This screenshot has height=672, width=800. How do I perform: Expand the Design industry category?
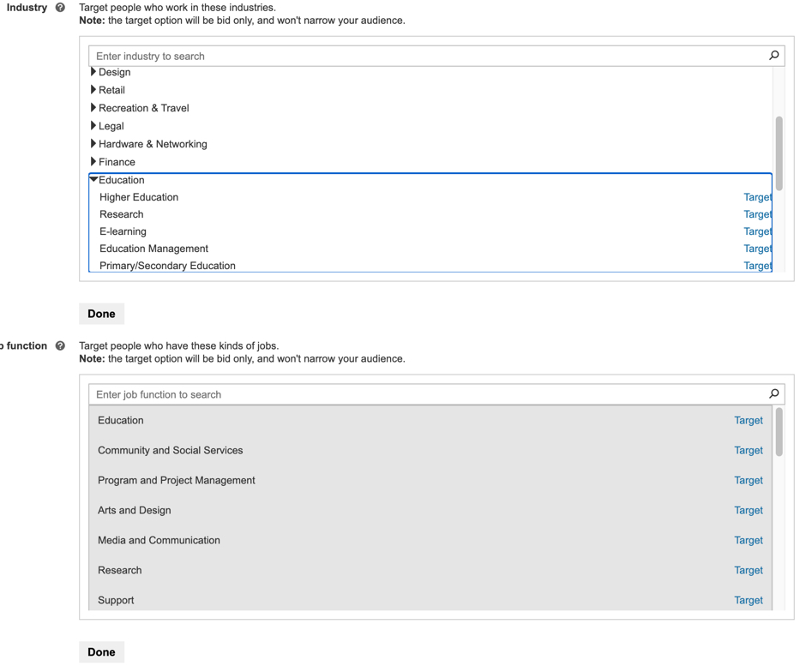(93, 72)
